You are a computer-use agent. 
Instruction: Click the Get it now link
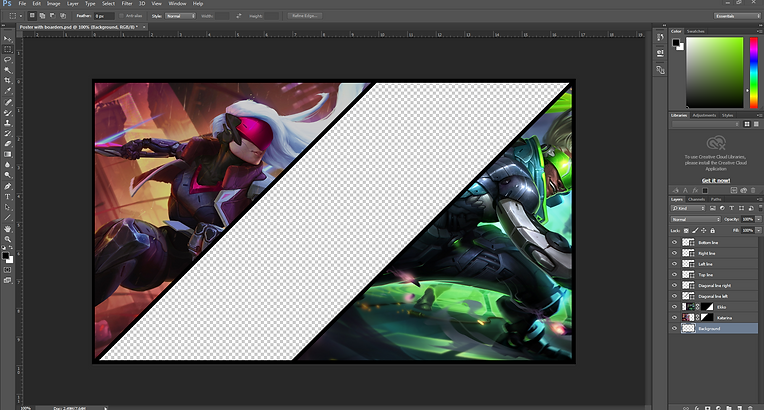(716, 180)
